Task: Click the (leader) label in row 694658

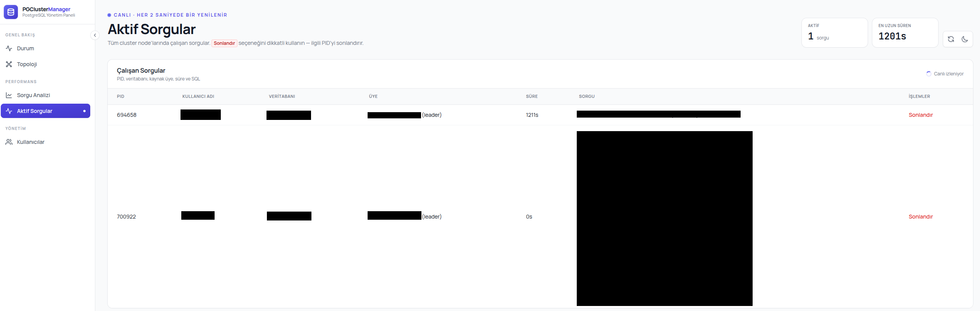Action: [x=432, y=115]
